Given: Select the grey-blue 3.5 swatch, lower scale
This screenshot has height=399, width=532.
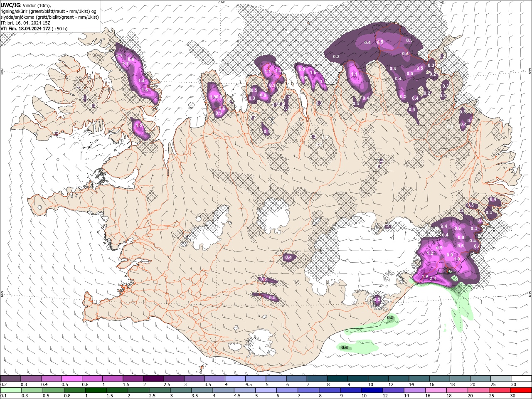Looking at the screenshot, I should coord(202,390).
